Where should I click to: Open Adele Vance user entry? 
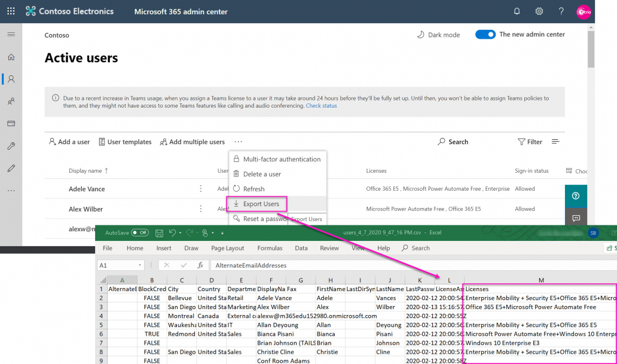coord(87,189)
